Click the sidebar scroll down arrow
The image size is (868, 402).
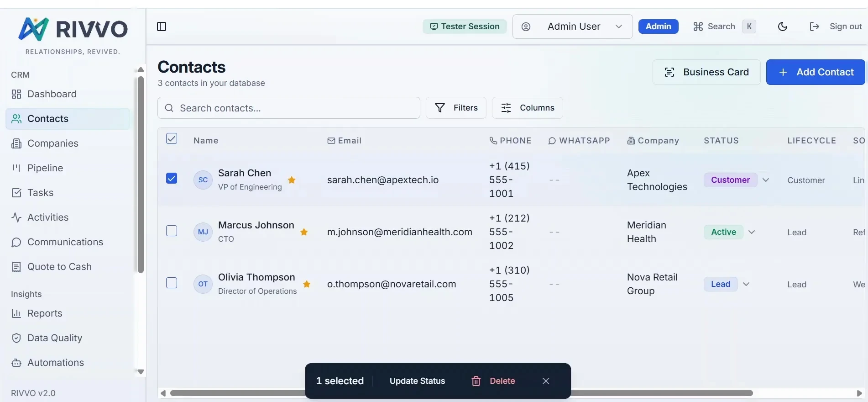141,372
